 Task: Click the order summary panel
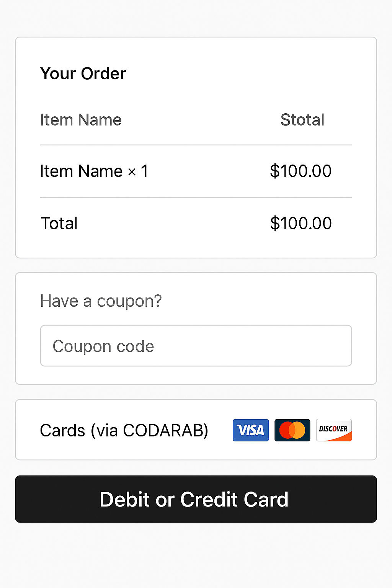click(x=196, y=147)
